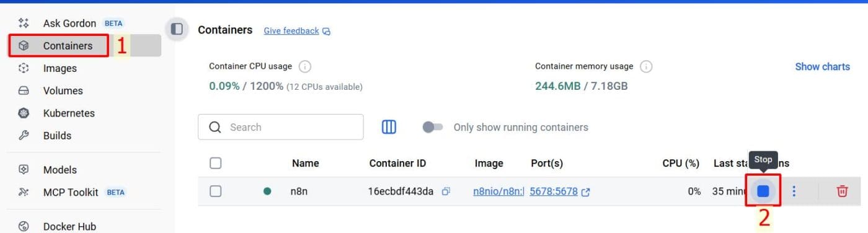Sort by Name column header
The width and height of the screenshot is (868, 233).
coord(305,163)
